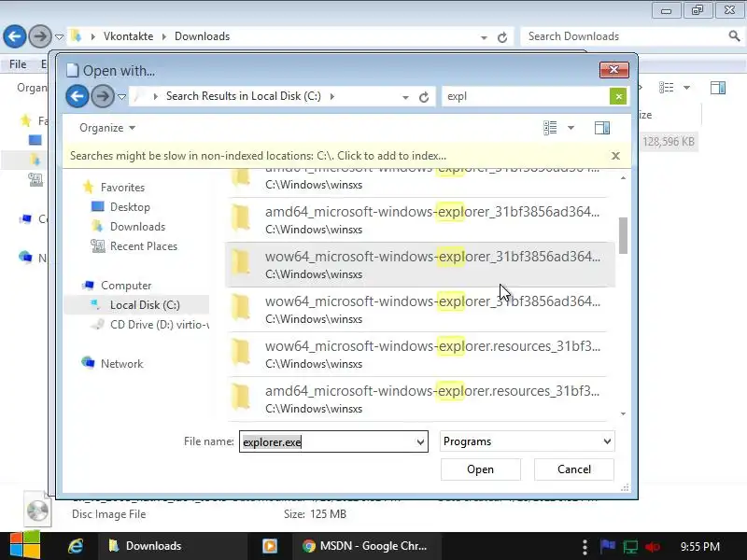This screenshot has width=747, height=560.
Task: Click the search box containing 'expl'
Action: [526, 96]
